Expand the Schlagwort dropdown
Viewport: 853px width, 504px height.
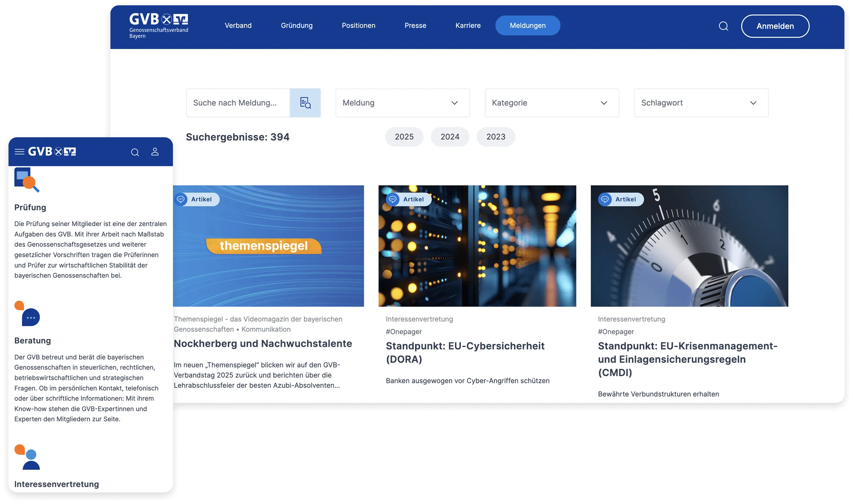click(701, 103)
